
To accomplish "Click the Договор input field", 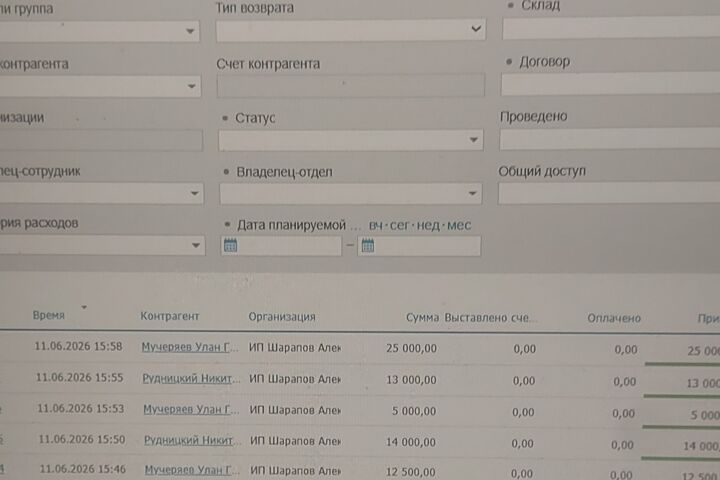I will [610, 85].
